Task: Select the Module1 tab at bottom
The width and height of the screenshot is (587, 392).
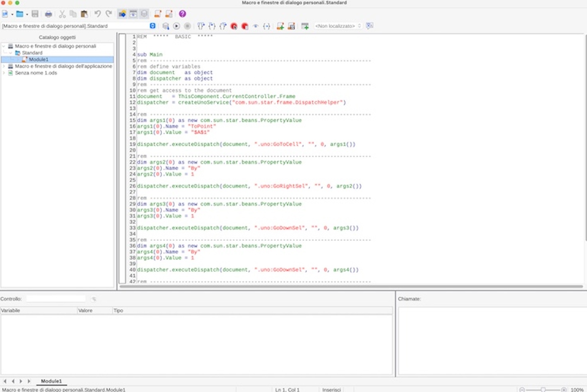Action: 51,381
